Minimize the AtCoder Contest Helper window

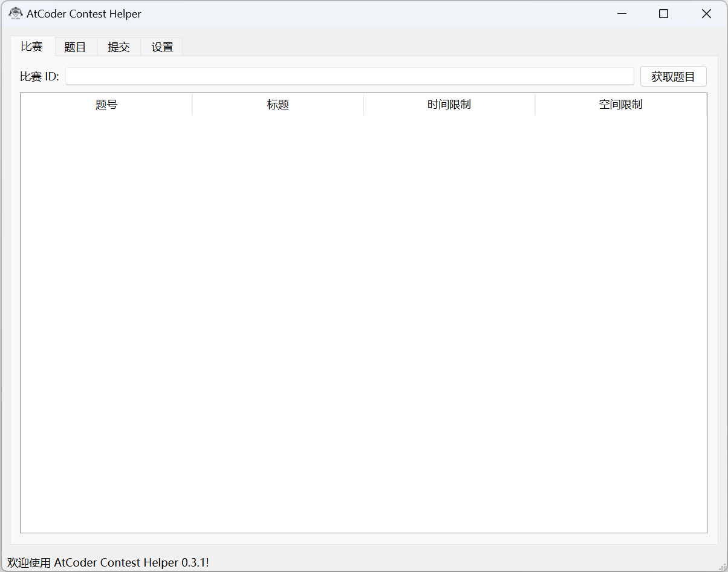click(x=621, y=13)
